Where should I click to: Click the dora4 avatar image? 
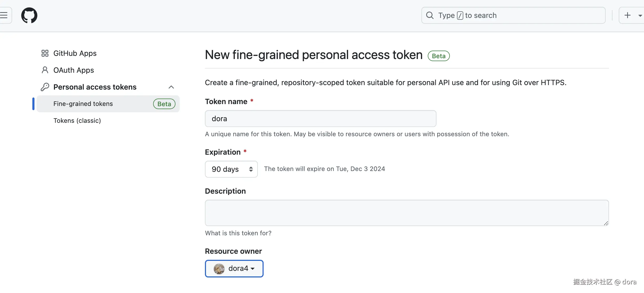point(219,269)
